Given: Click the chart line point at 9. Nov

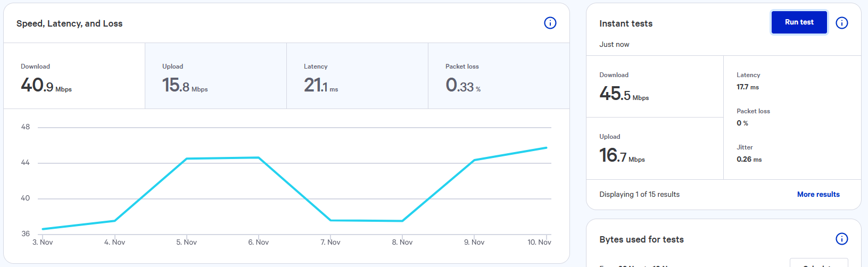Looking at the screenshot, I should point(474,160).
